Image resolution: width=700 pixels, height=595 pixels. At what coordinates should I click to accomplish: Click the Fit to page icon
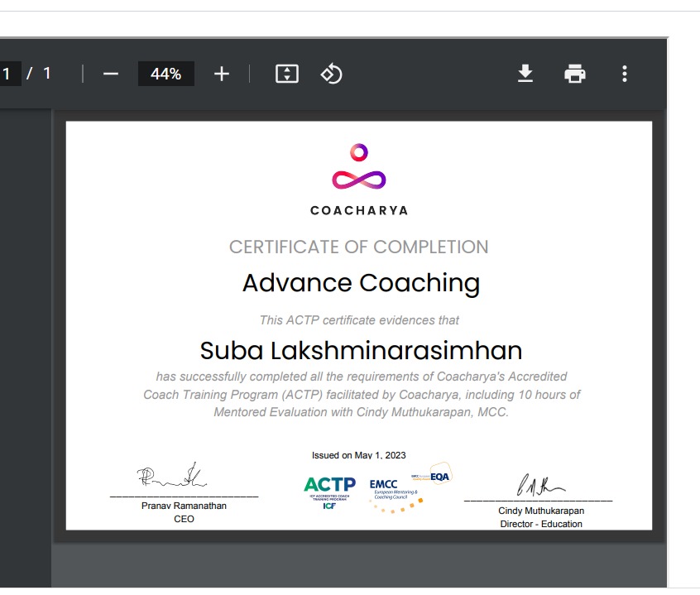[286, 74]
